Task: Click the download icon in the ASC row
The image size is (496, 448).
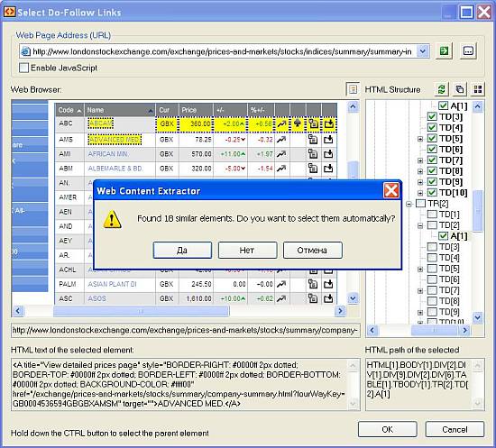Action: pos(328,298)
